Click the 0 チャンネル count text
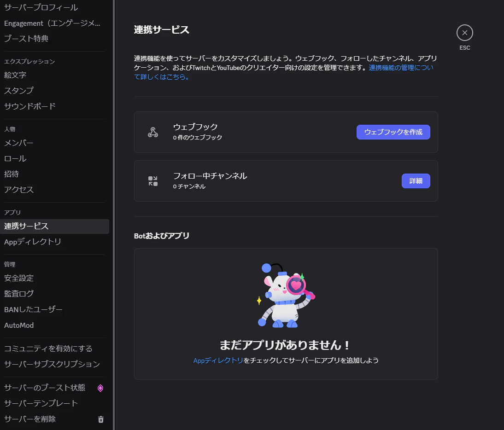Screen dimensions: 504x430 189,186
